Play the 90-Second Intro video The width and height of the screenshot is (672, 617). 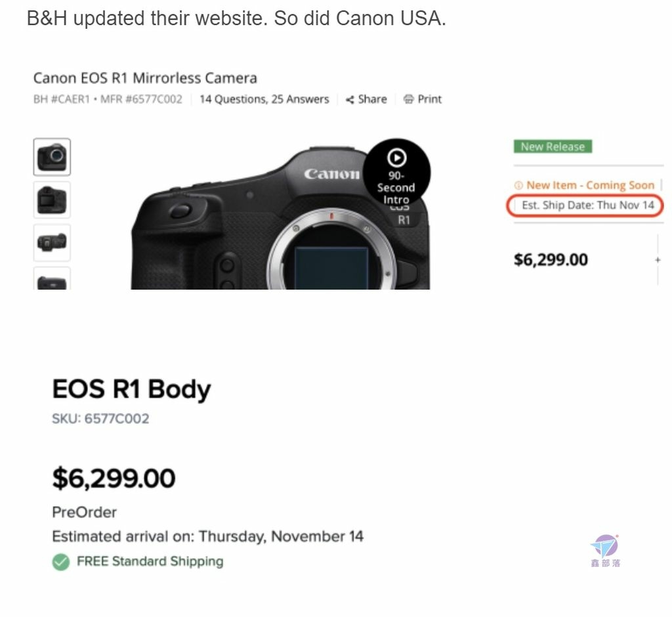tap(397, 173)
